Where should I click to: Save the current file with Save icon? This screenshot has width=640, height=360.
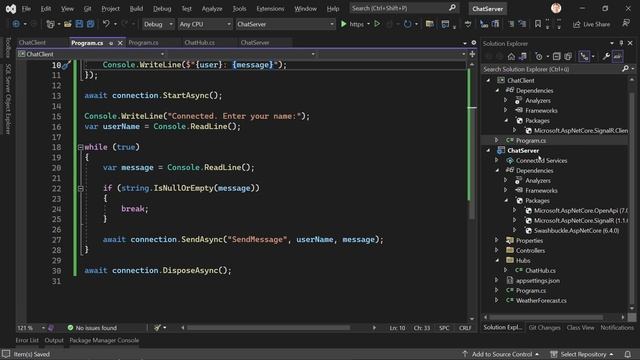[x=79, y=24]
